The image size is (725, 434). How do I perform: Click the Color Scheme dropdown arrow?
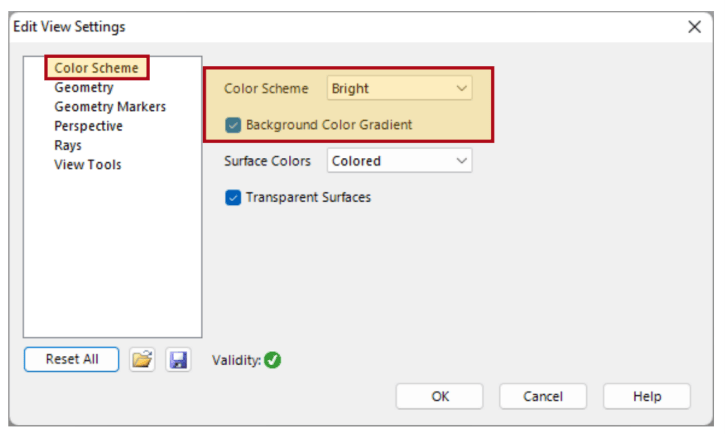461,88
